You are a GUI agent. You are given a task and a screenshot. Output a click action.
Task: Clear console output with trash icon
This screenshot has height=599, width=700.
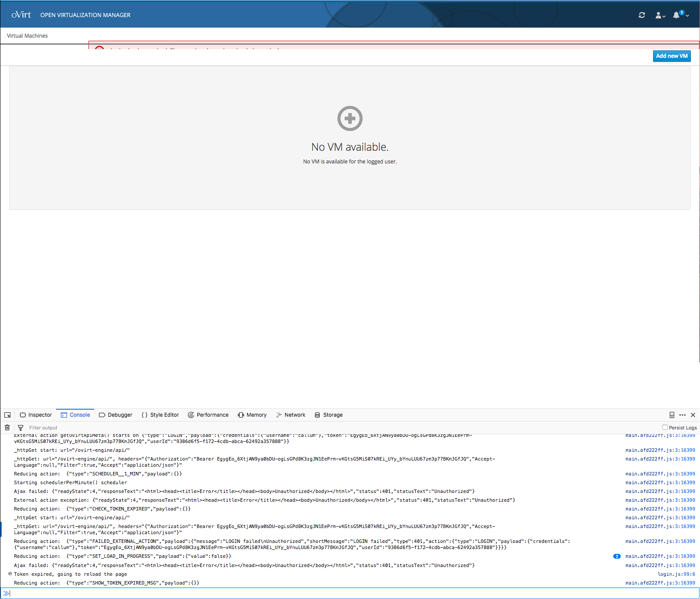tap(7, 428)
